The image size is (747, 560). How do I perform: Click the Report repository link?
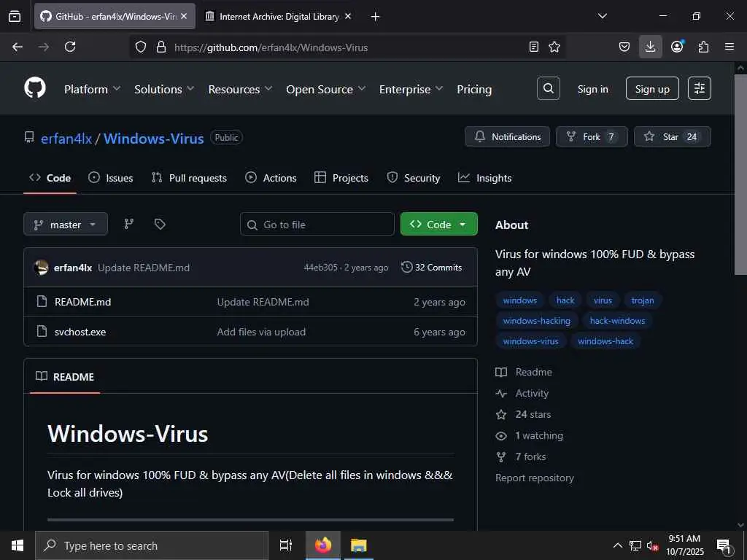click(535, 478)
